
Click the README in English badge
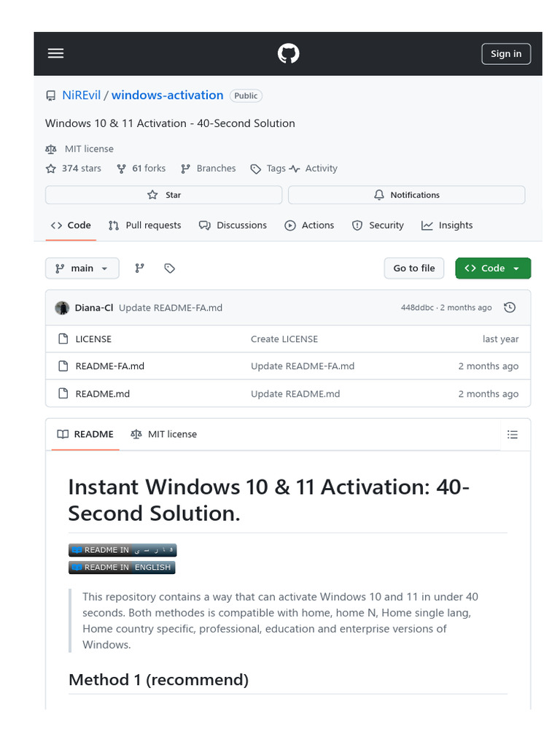[122, 567]
